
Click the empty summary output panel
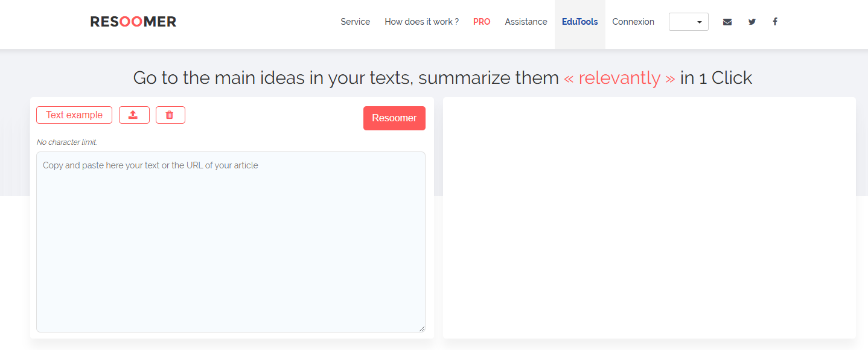[x=649, y=217]
